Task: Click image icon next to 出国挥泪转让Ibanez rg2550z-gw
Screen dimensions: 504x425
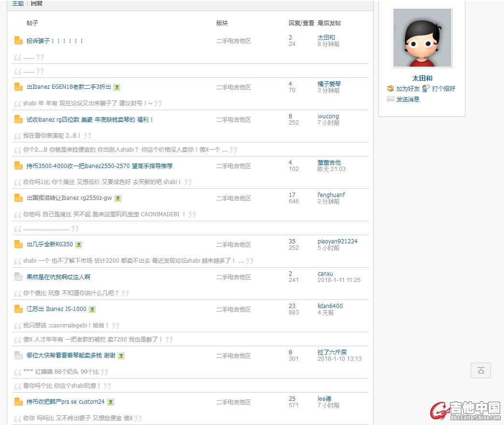Action: [118, 198]
